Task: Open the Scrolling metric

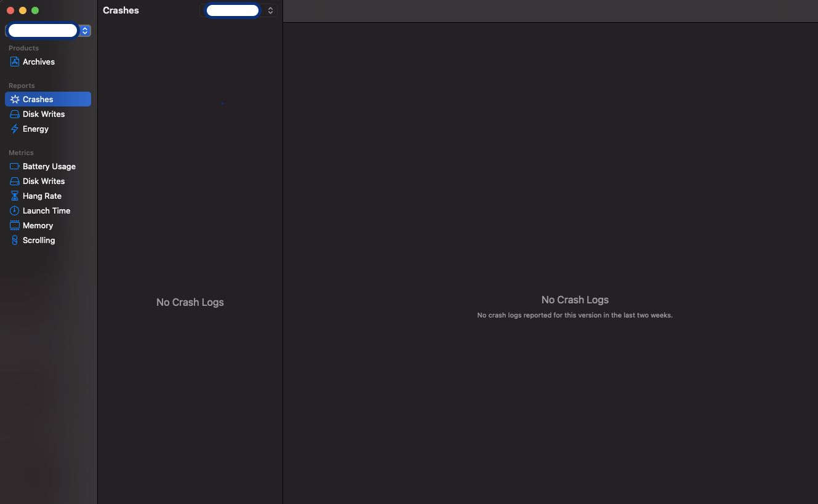Action: [38, 240]
